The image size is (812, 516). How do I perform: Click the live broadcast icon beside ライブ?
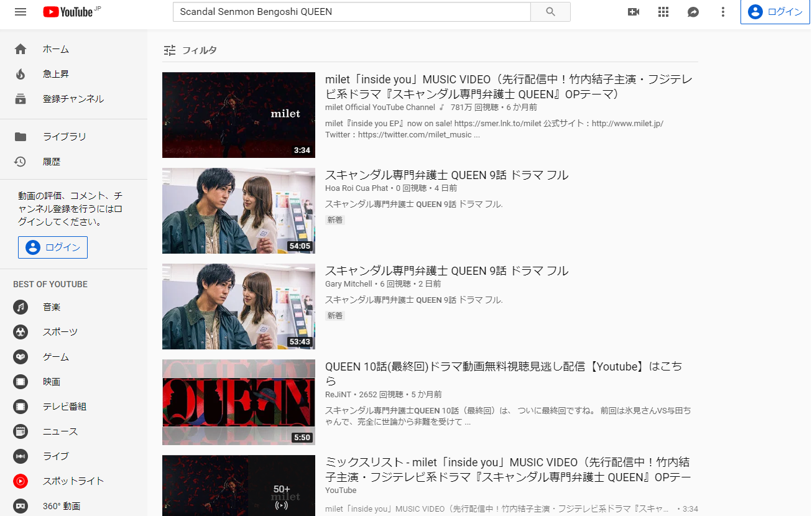[x=21, y=456]
